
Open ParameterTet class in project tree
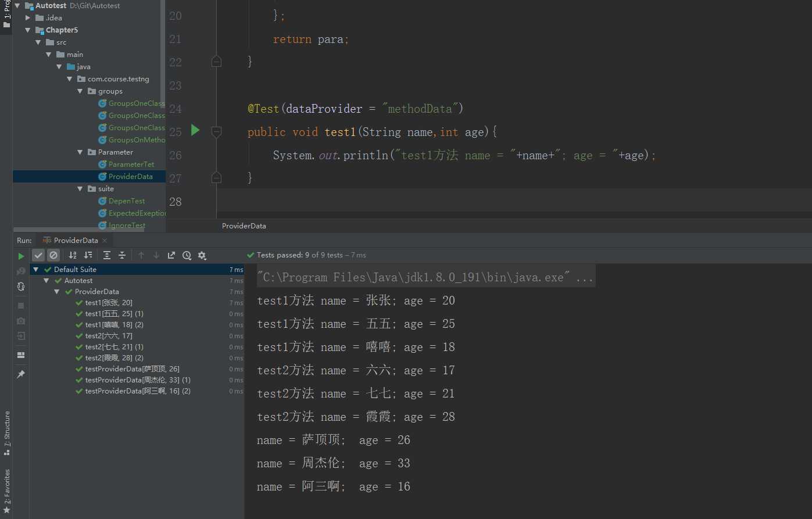[x=131, y=164]
